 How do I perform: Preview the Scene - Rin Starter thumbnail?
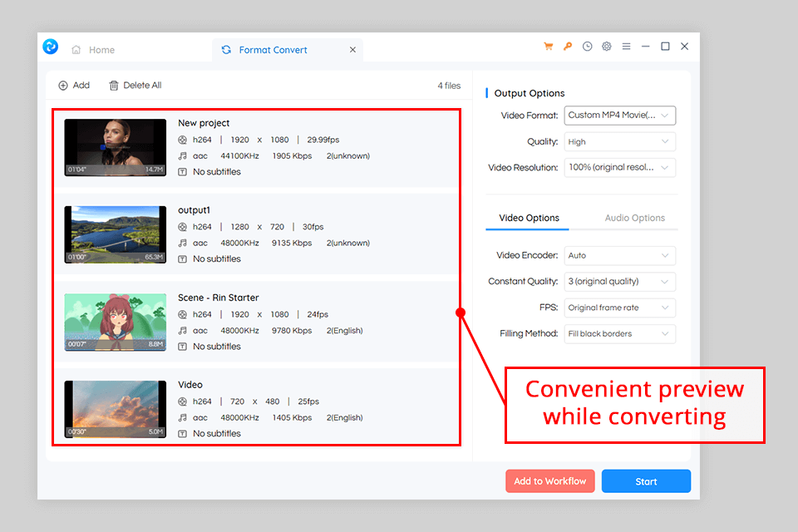(115, 323)
